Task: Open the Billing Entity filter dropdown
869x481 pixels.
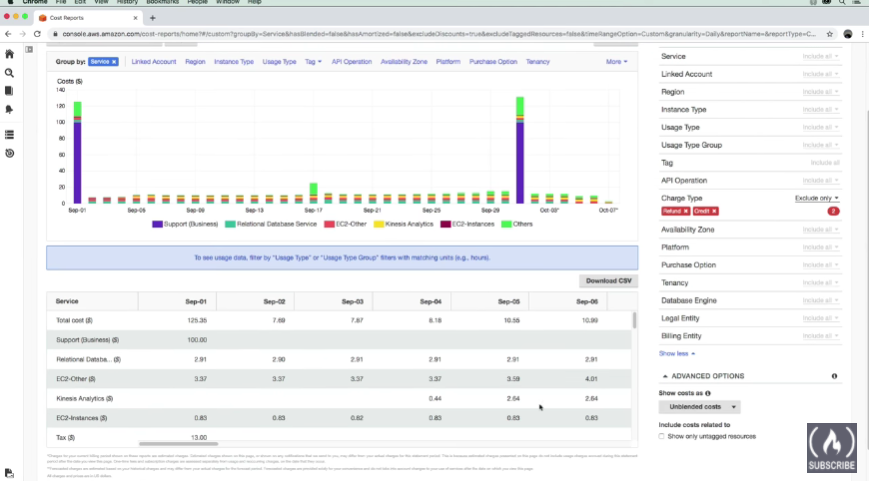Action: (x=820, y=336)
